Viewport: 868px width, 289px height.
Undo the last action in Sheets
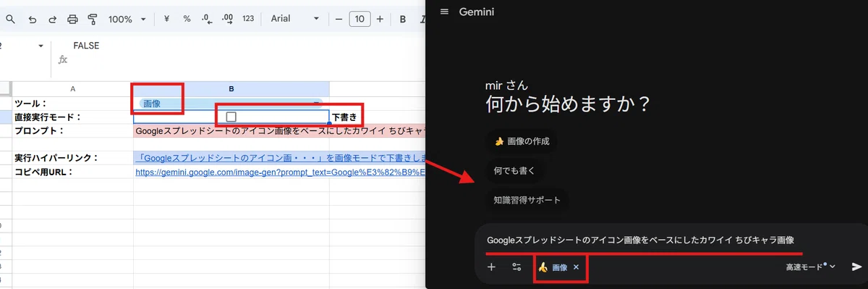[33, 19]
